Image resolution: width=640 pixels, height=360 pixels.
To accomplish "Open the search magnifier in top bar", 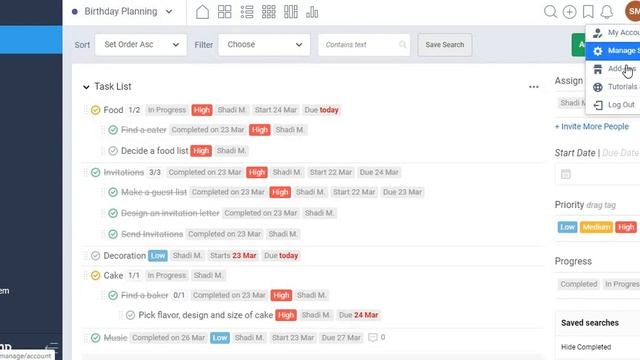I will pyautogui.click(x=550, y=12).
